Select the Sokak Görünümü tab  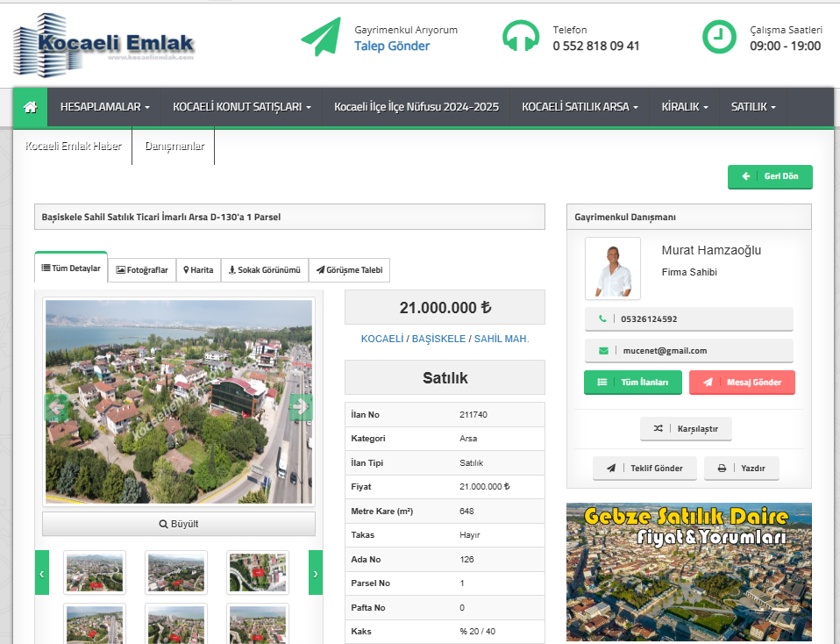tap(265, 270)
